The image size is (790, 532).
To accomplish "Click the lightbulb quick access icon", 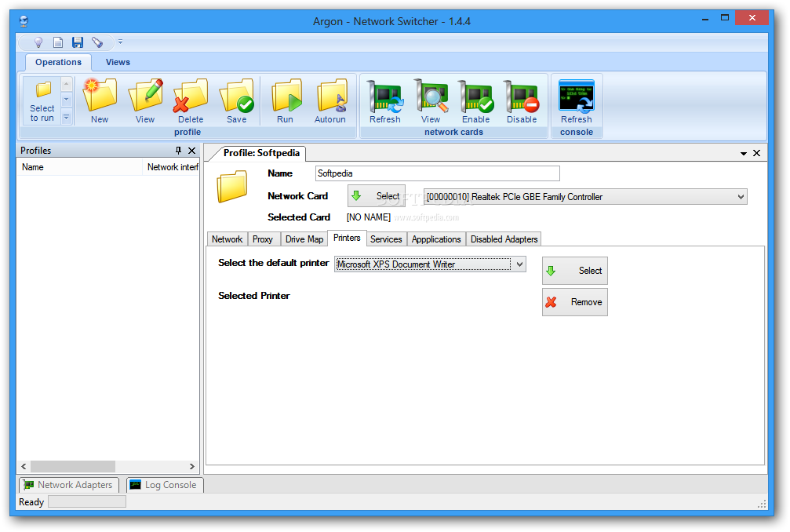I will 38,42.
